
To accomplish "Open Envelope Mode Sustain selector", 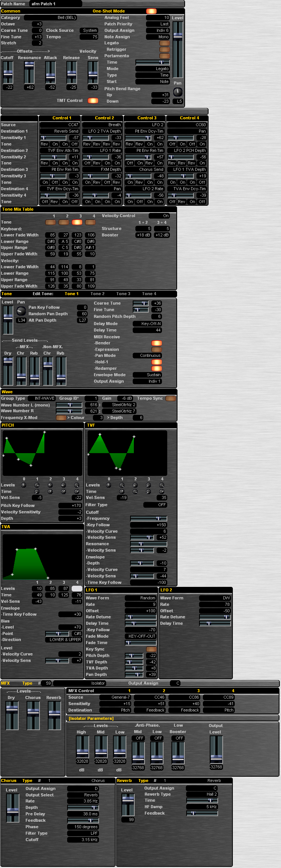I will click(x=147, y=375).
